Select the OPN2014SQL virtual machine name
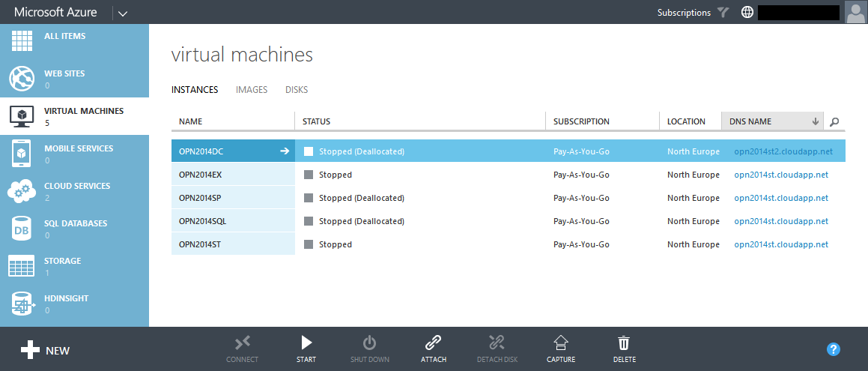Screen dimensions: 868x371 203,222
